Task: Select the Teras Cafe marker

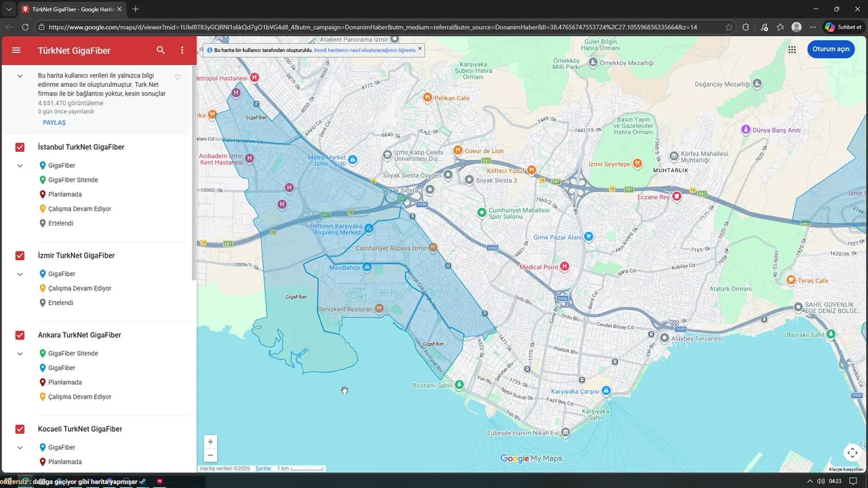Action: tap(791, 280)
